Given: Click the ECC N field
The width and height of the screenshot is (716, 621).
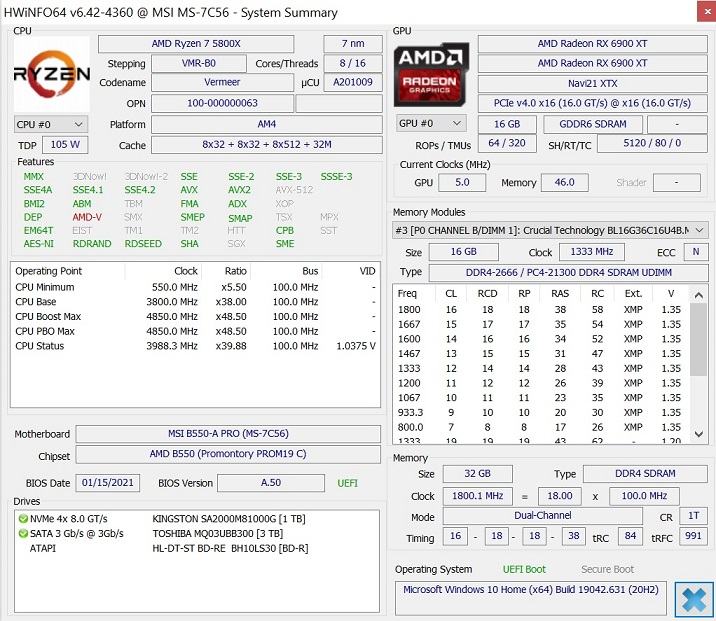Looking at the screenshot, I should point(696,252).
